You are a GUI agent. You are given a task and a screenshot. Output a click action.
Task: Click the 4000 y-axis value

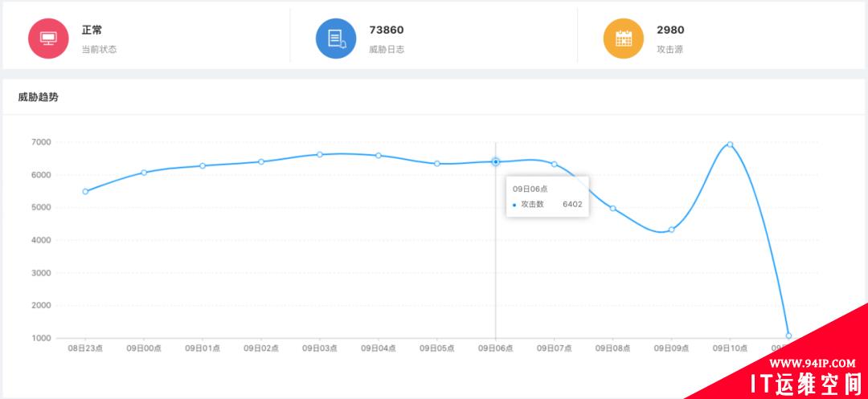coord(42,240)
